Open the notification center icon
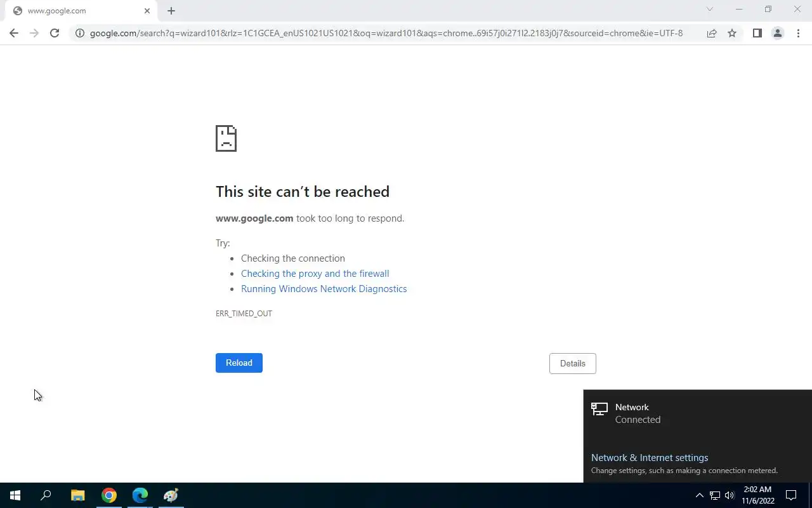 click(791, 495)
